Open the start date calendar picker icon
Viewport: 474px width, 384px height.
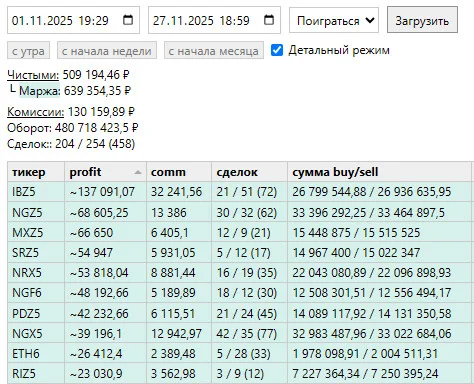point(128,20)
